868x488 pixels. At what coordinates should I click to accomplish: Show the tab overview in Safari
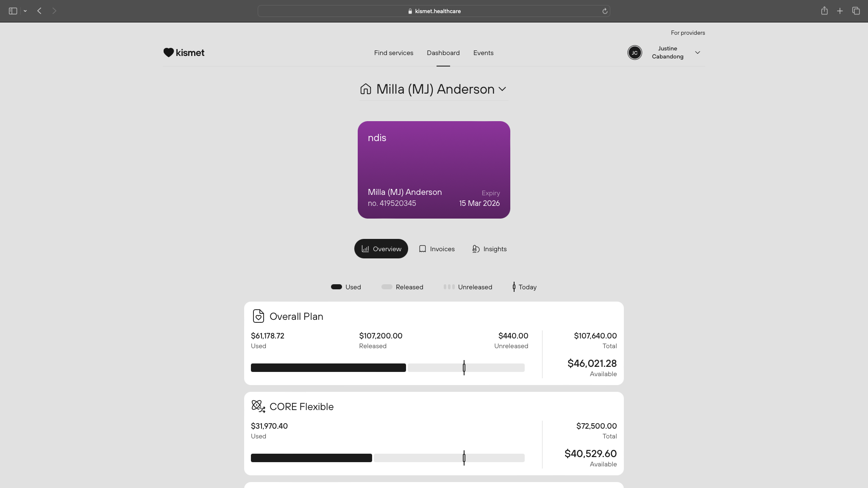pos(856,11)
